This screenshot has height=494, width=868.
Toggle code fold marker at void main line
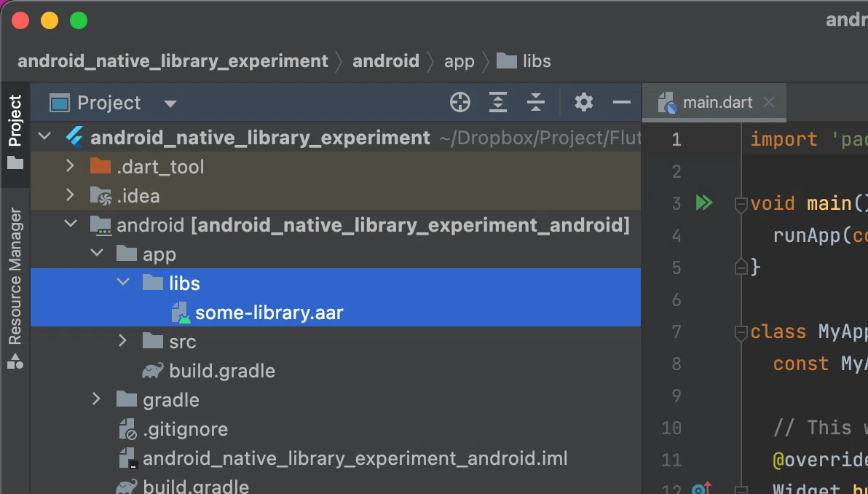741,204
